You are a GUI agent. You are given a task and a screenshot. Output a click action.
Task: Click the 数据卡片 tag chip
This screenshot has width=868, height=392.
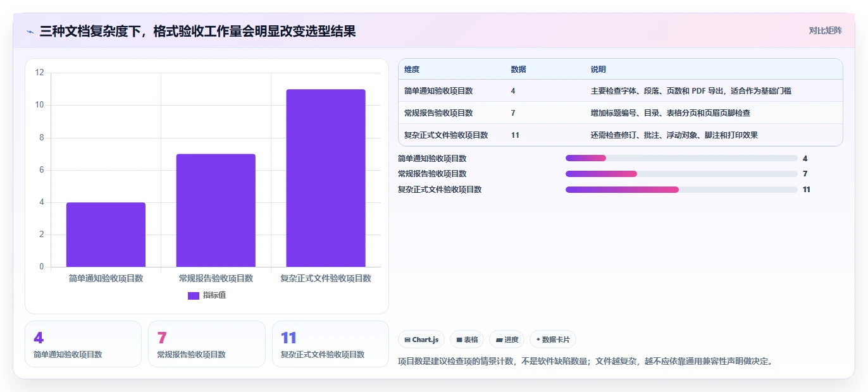553,340
